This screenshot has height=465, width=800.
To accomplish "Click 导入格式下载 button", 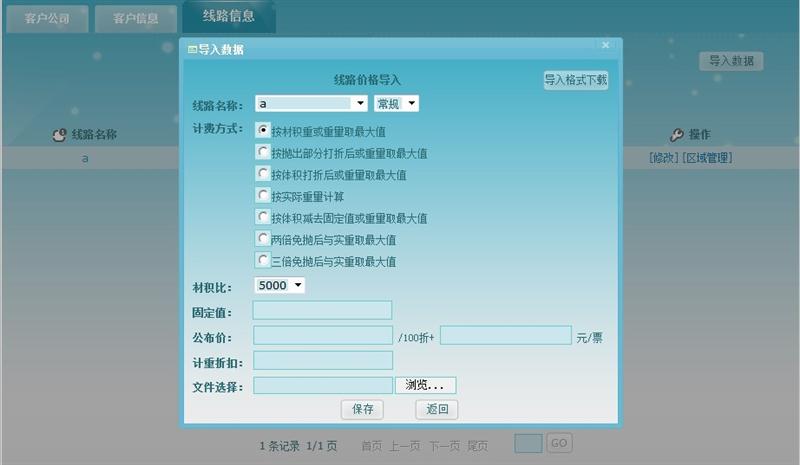I will point(576,80).
